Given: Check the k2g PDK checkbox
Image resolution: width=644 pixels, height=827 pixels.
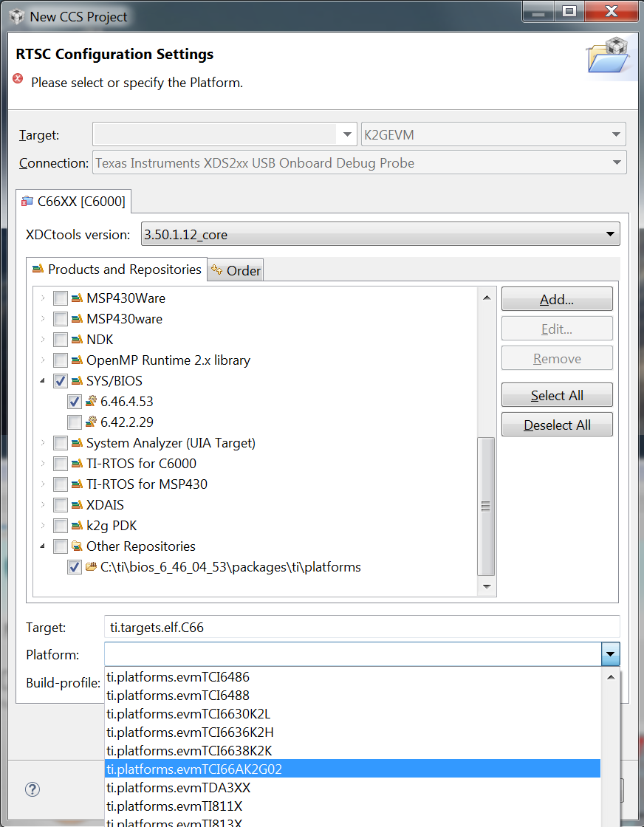Looking at the screenshot, I should tap(61, 526).
